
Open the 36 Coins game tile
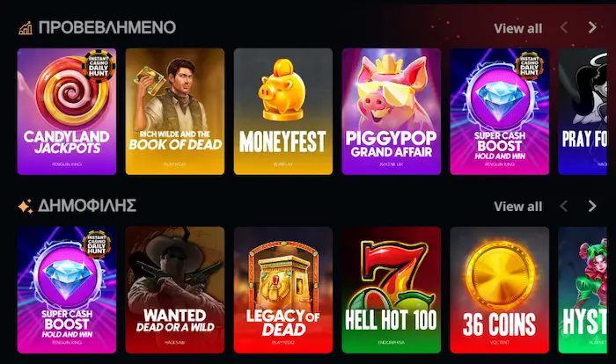pos(499,290)
